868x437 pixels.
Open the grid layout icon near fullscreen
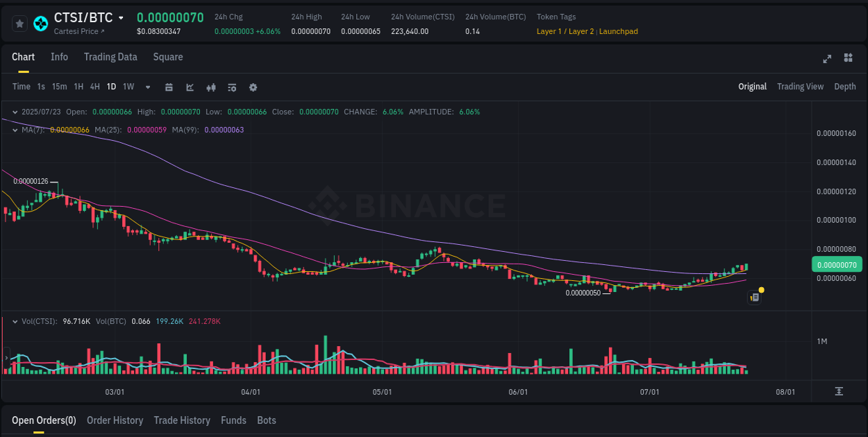click(x=848, y=59)
